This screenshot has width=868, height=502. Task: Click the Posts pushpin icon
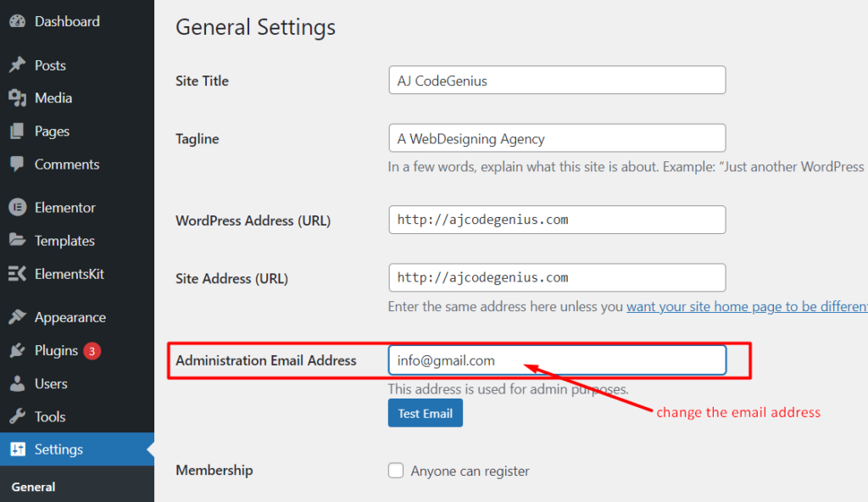17,64
